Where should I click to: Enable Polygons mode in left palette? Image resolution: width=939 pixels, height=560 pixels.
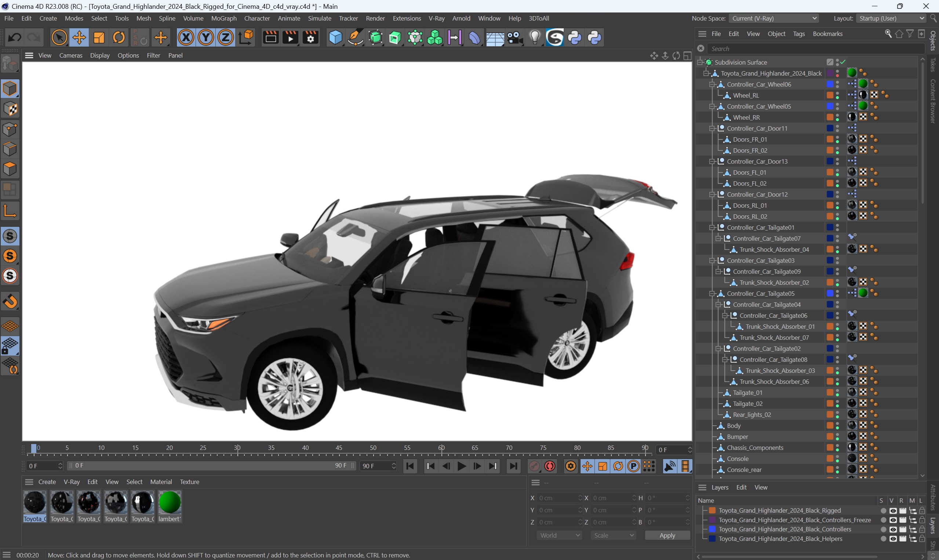click(10, 169)
